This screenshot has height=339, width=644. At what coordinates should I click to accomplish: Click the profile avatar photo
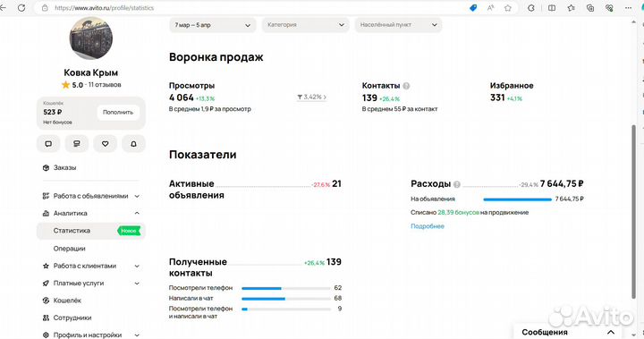[x=90, y=38]
